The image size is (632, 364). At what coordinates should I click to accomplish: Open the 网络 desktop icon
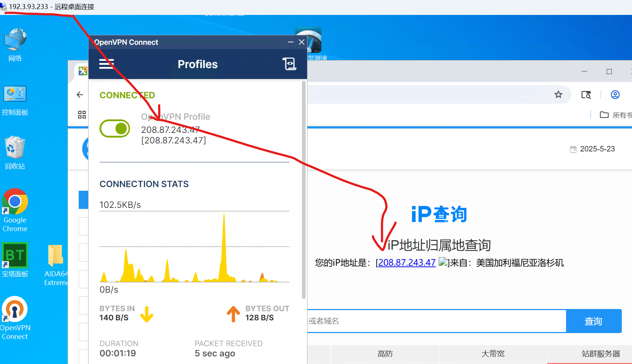(15, 45)
